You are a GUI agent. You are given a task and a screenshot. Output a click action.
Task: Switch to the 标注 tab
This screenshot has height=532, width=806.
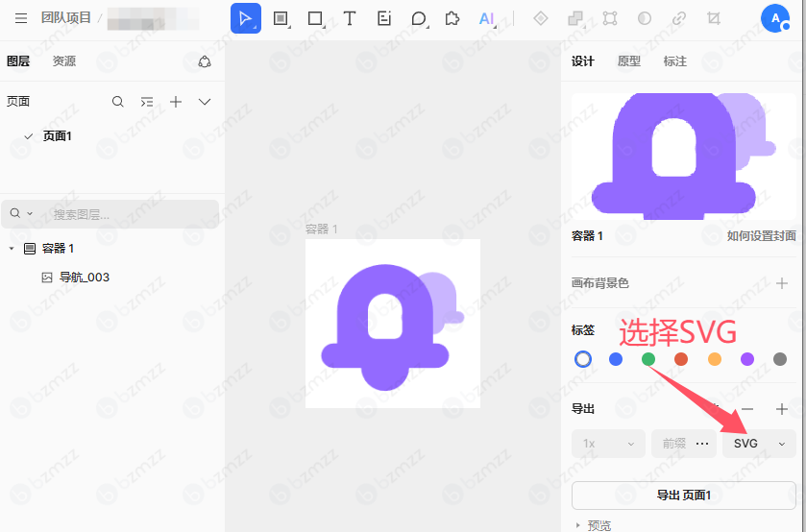click(675, 61)
